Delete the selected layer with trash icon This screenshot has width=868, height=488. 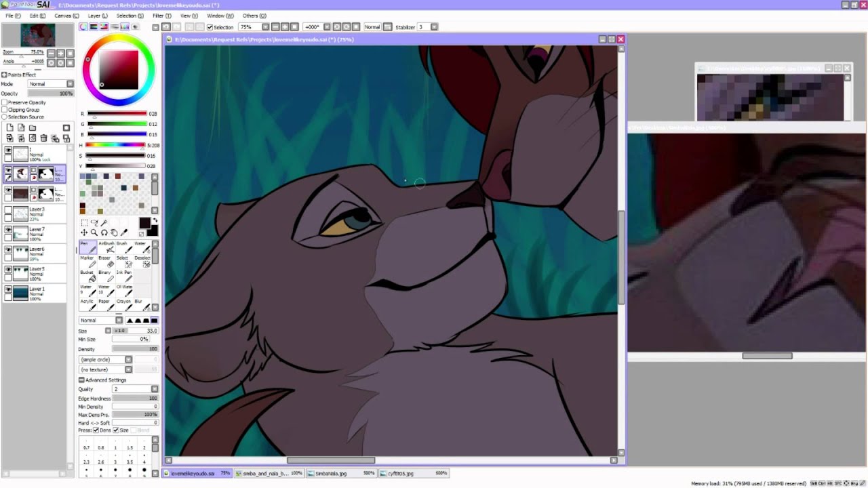click(43, 138)
